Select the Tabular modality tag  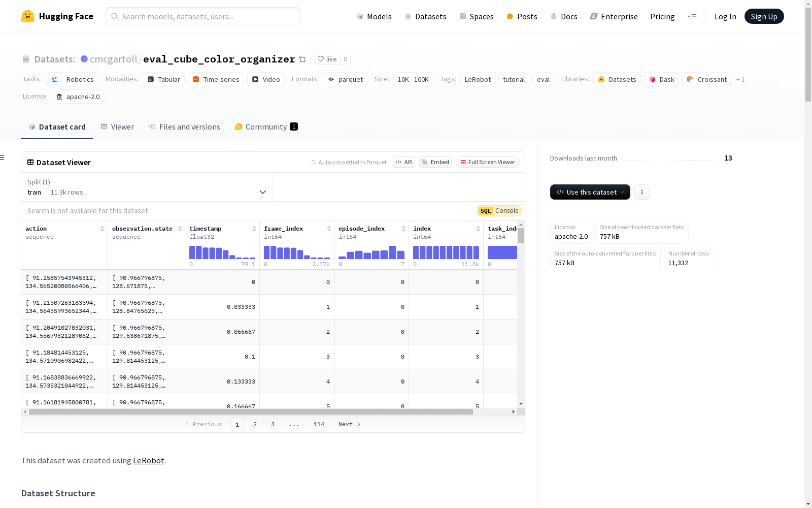tap(164, 79)
